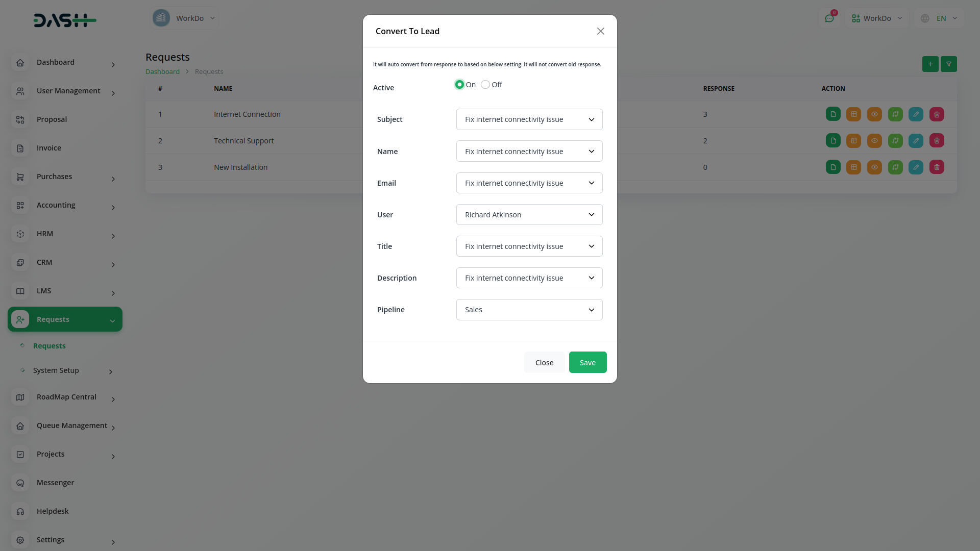Click the orange eye view icon for New Installation
980x551 pixels.
[874, 167]
